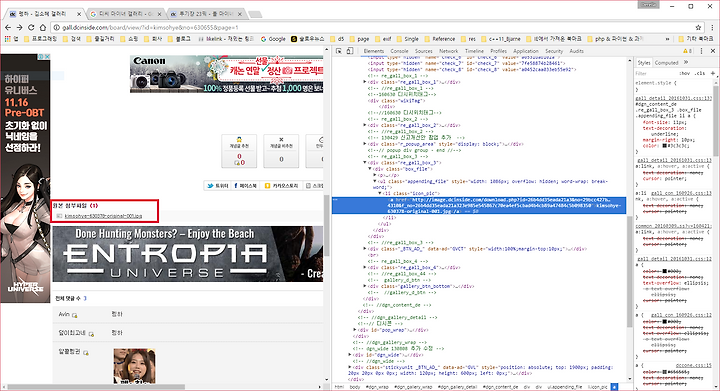Add a new style rule with plus

coord(713,73)
